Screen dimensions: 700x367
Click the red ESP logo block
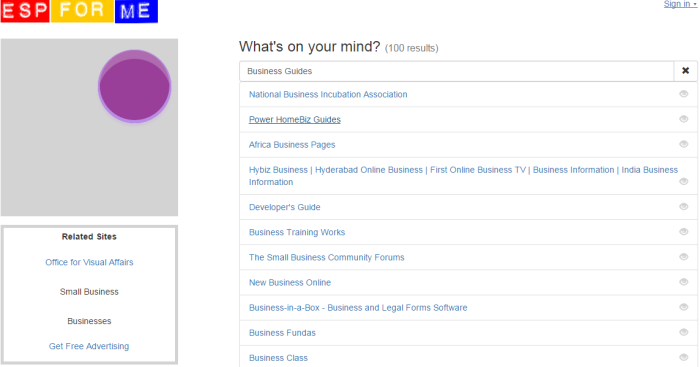25,11
